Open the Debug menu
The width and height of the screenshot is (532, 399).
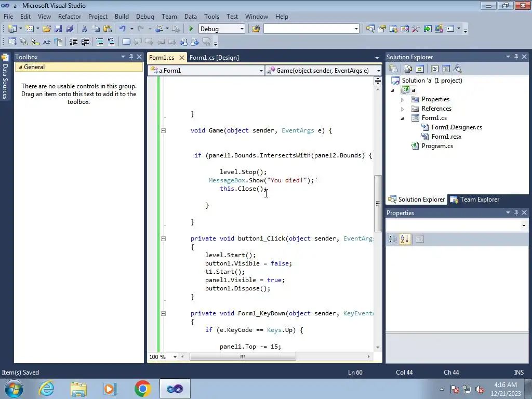145,17
